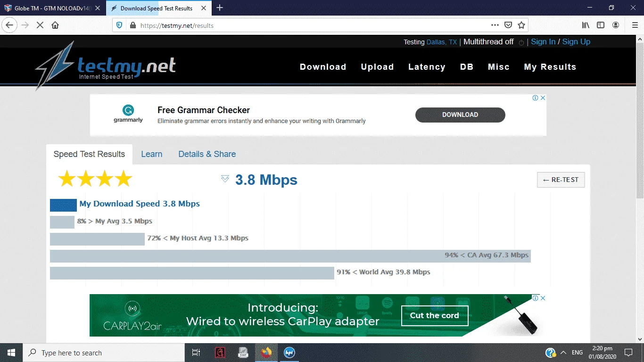Screen dimensions: 644x362
Task: Click the help question-mark tray icon
Action: (550, 353)
